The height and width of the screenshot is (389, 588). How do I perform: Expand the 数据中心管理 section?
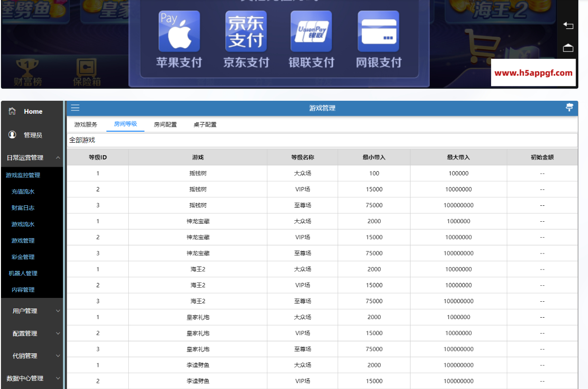[x=31, y=378]
